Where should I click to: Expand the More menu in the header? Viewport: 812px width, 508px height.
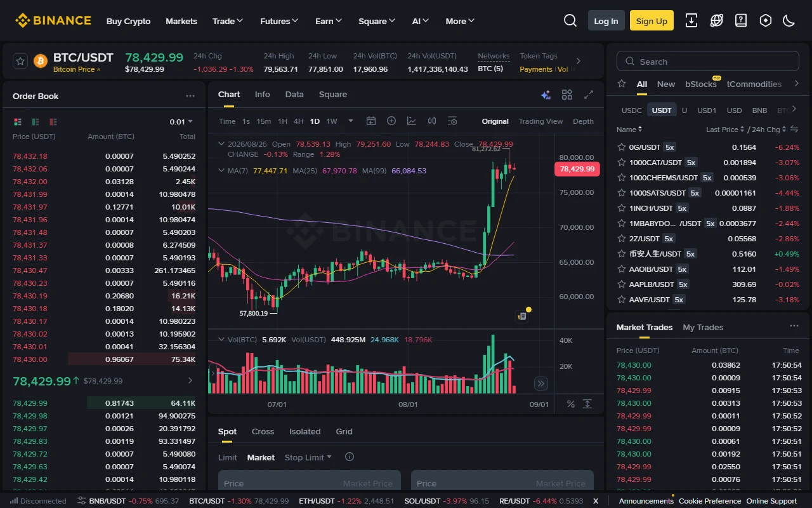tap(460, 21)
